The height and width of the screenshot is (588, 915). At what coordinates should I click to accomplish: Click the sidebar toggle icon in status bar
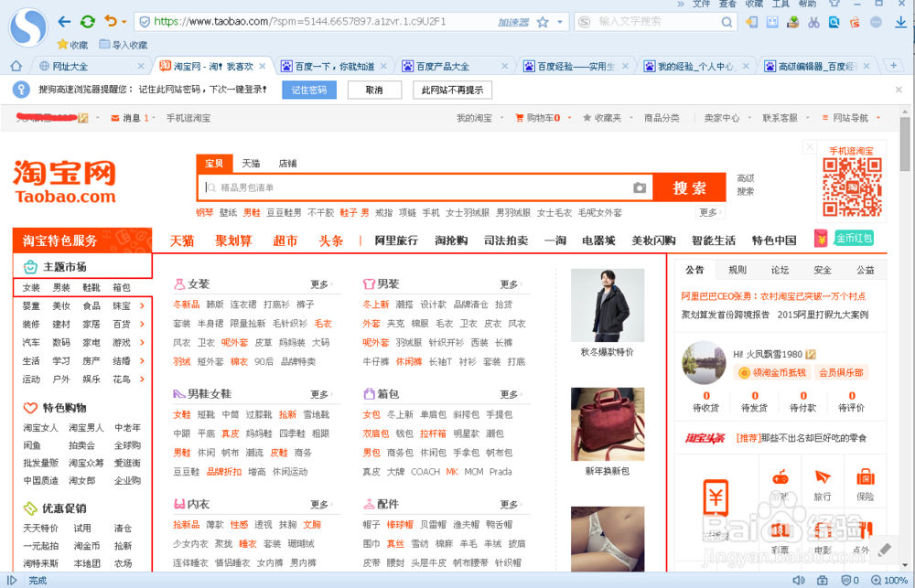(x=12, y=580)
